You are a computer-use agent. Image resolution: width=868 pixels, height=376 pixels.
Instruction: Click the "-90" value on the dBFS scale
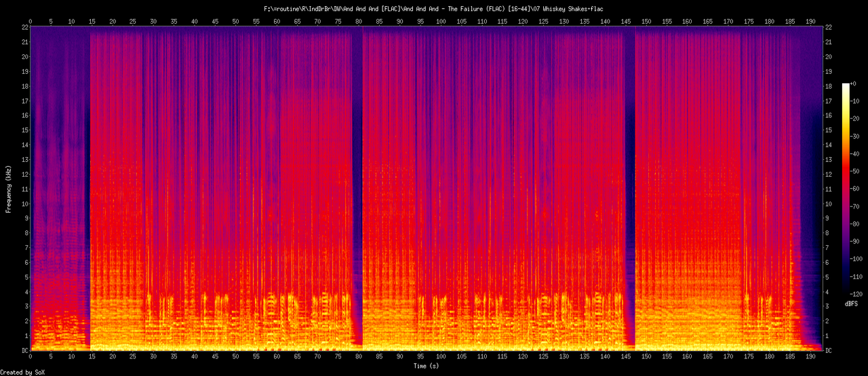click(x=855, y=242)
